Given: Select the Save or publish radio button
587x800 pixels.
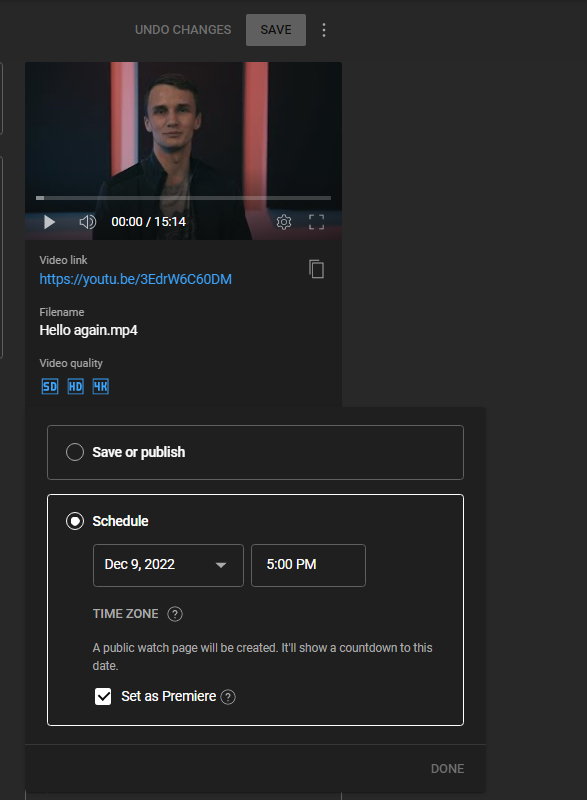Looking at the screenshot, I should click(x=75, y=452).
